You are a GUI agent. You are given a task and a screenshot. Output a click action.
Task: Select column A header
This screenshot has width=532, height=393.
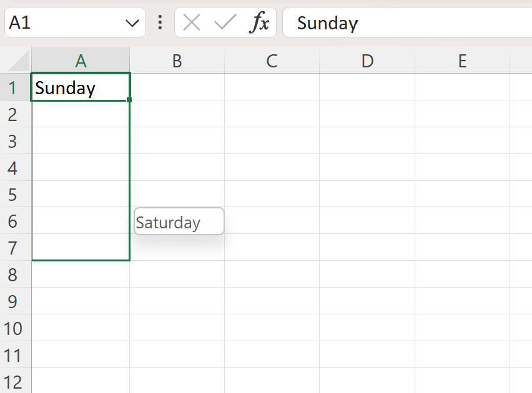click(x=80, y=61)
